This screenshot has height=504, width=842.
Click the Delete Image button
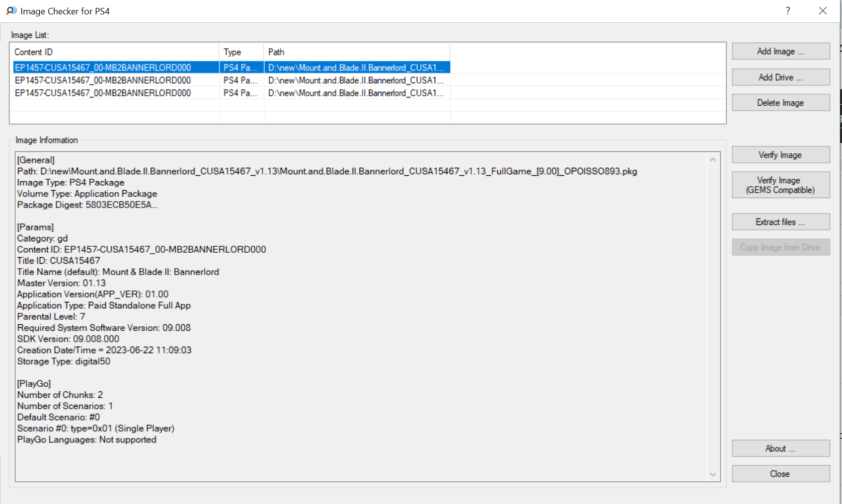[x=780, y=103]
